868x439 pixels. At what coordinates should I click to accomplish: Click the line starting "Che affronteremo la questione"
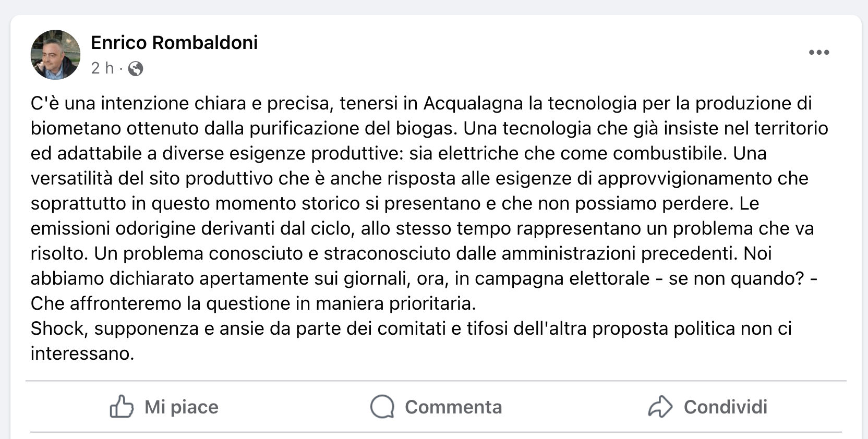[x=253, y=303]
